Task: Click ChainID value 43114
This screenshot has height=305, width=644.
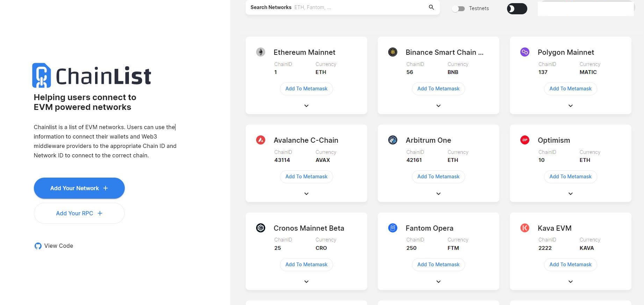Action: 282,160
